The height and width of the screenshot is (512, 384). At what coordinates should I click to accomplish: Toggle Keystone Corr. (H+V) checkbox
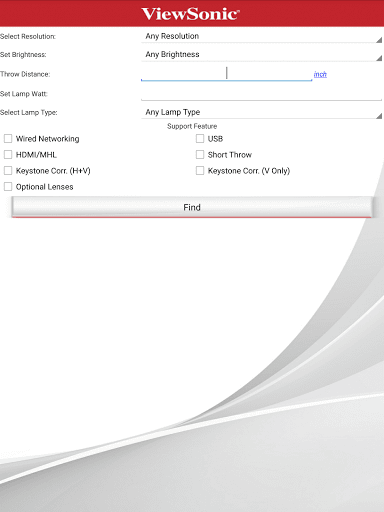[x=8, y=171]
